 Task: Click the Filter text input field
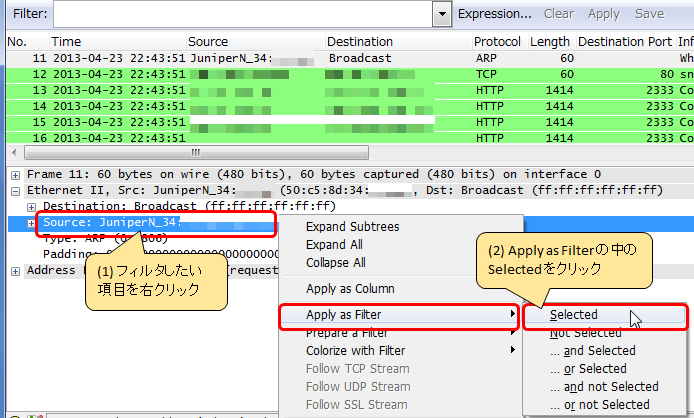(x=242, y=14)
